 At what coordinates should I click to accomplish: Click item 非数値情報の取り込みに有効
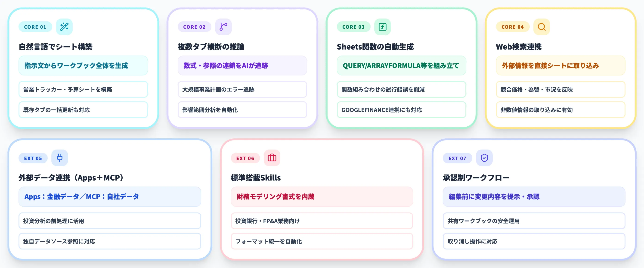560,110
